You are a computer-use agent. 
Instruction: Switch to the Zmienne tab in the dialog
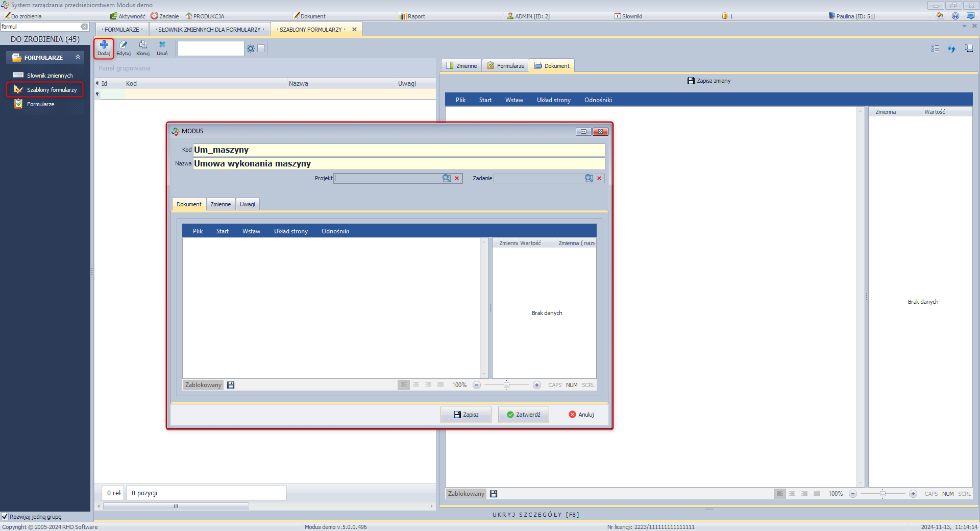pos(220,204)
